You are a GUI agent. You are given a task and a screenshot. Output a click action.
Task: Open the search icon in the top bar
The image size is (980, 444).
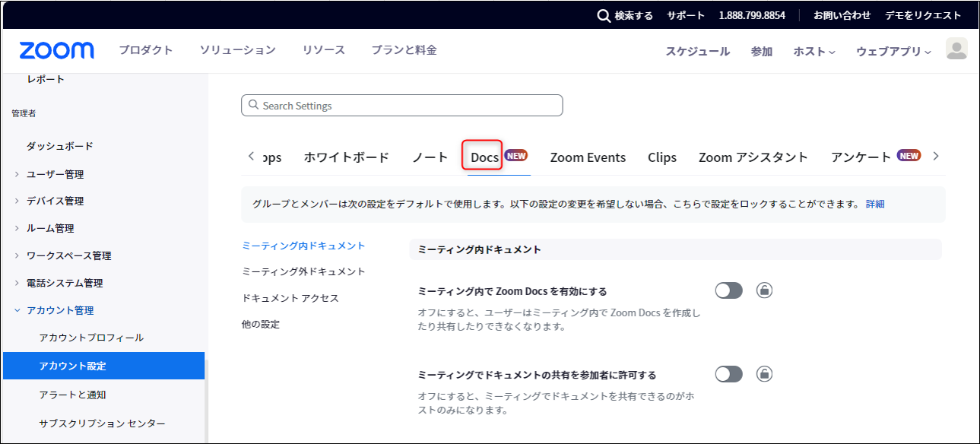[x=603, y=15]
